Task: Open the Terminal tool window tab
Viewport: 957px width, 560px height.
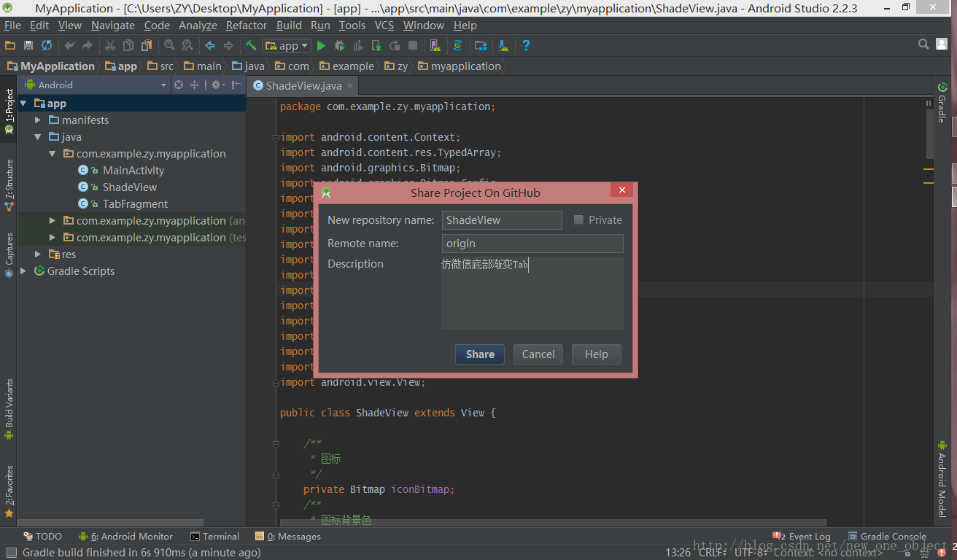Action: pos(214,536)
